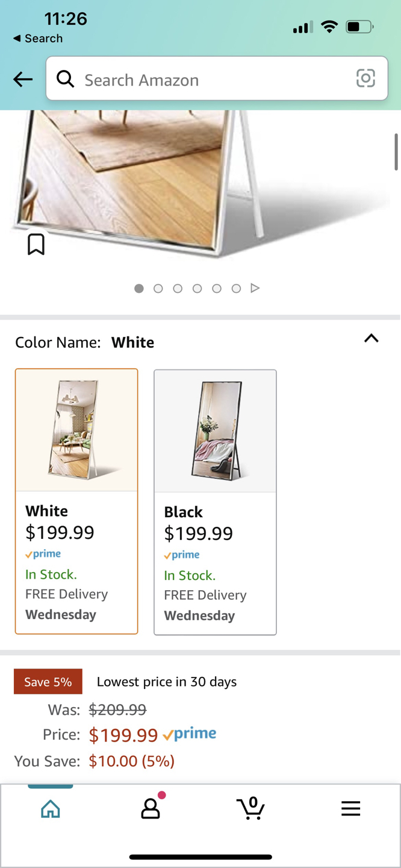Open the Home tab icon
Viewport: 401px width, 868px height.
click(51, 808)
